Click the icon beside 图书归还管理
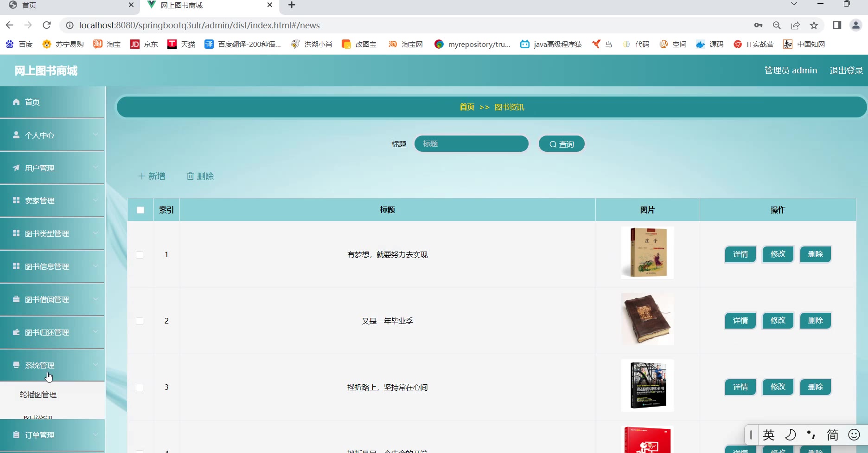Image resolution: width=868 pixels, height=453 pixels. click(16, 332)
